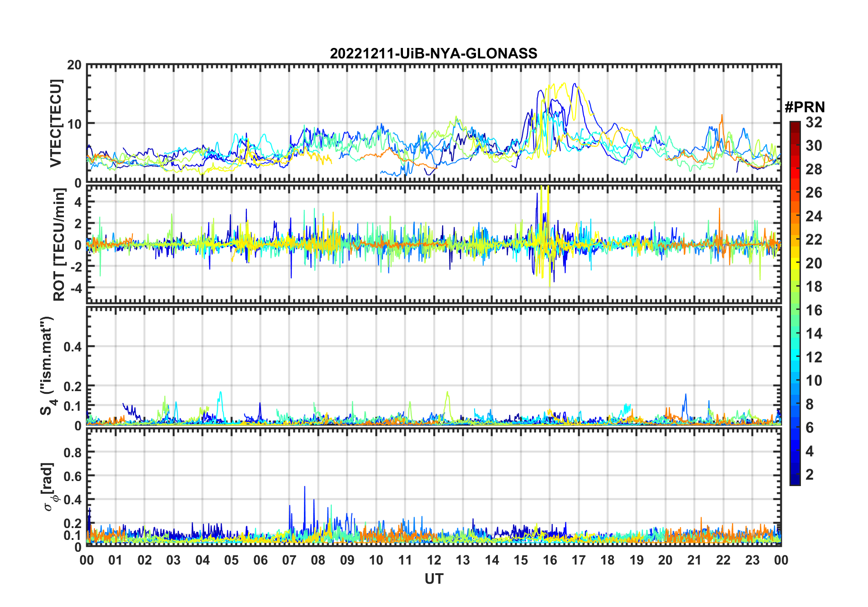
Task: Click ROT axis tick label -2
Action: pos(75,267)
